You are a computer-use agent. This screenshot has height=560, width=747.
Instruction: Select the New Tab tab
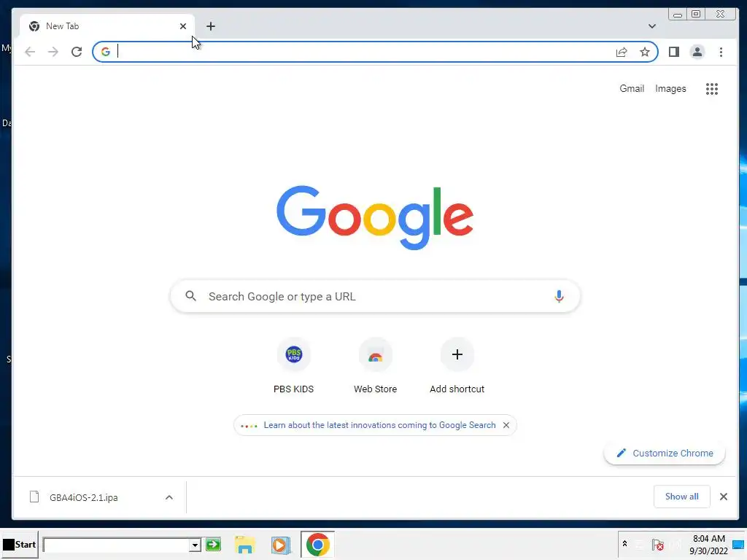click(x=107, y=26)
